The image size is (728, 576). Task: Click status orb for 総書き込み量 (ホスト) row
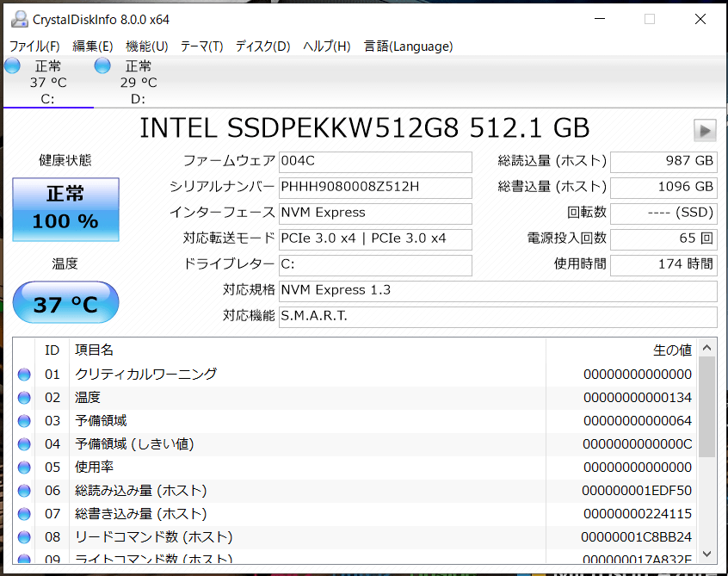[x=24, y=514]
